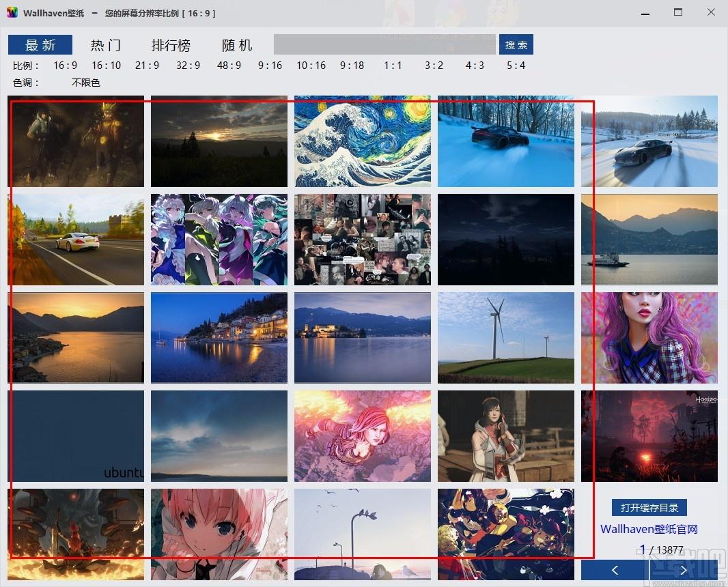
Task: Filter by 1:1 ratio
Action: pos(393,66)
